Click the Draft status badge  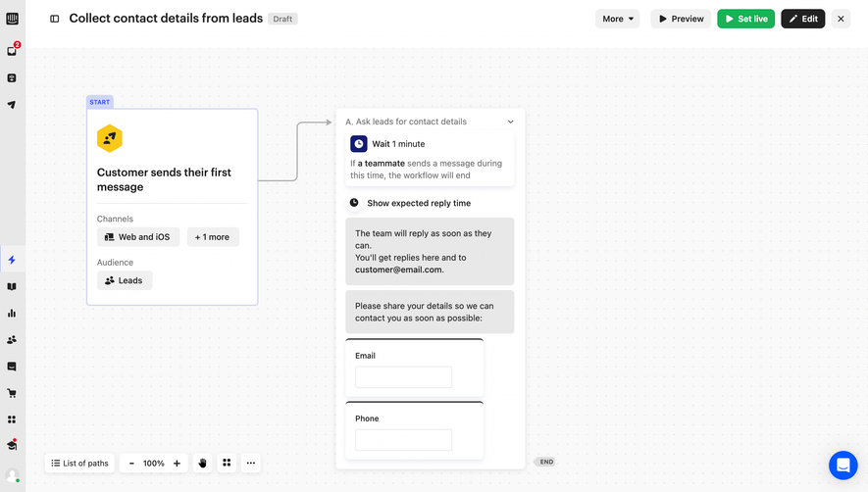(x=282, y=19)
